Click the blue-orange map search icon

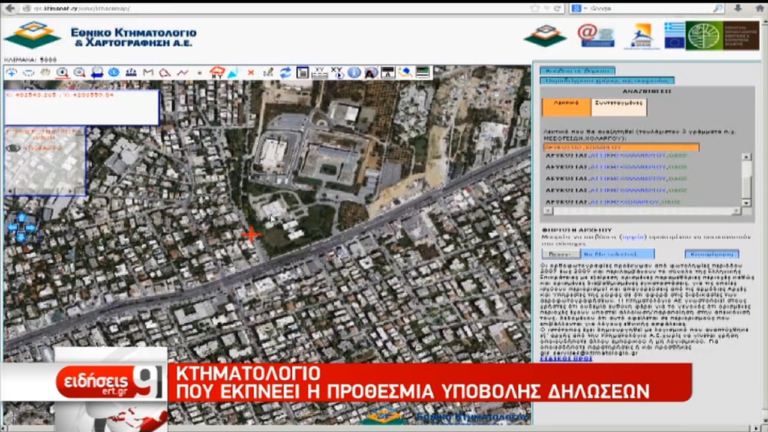(405, 73)
